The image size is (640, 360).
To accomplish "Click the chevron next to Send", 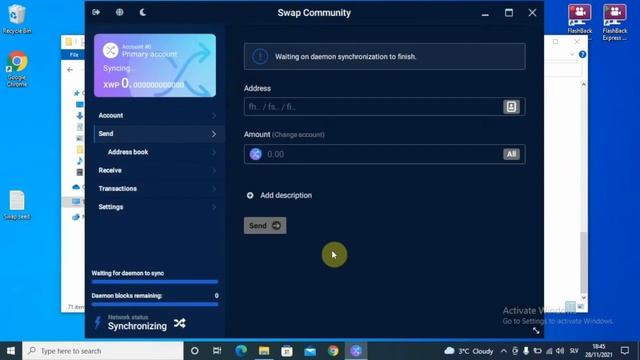I will (x=214, y=134).
